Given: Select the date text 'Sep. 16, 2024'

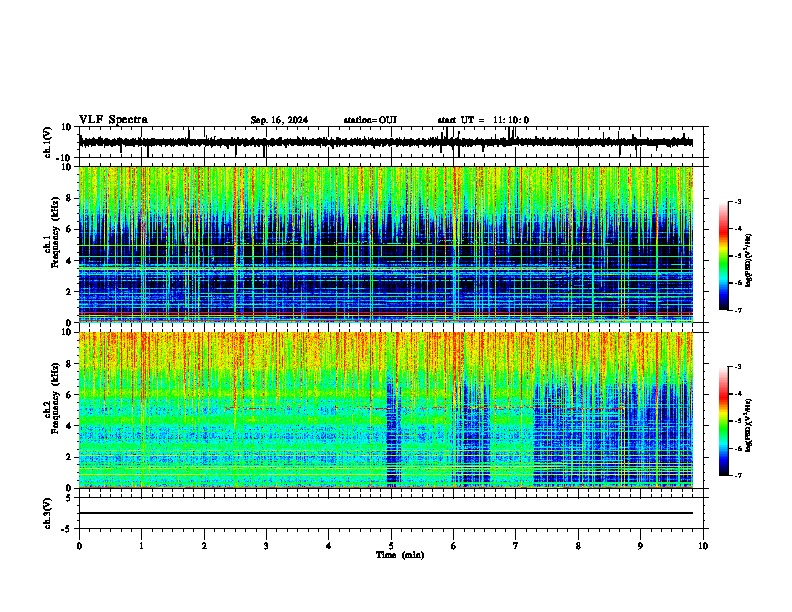Looking at the screenshot, I should pos(279,120).
